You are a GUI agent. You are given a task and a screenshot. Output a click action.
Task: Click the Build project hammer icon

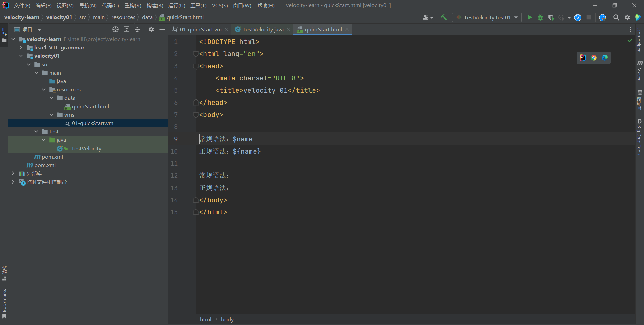tap(444, 17)
